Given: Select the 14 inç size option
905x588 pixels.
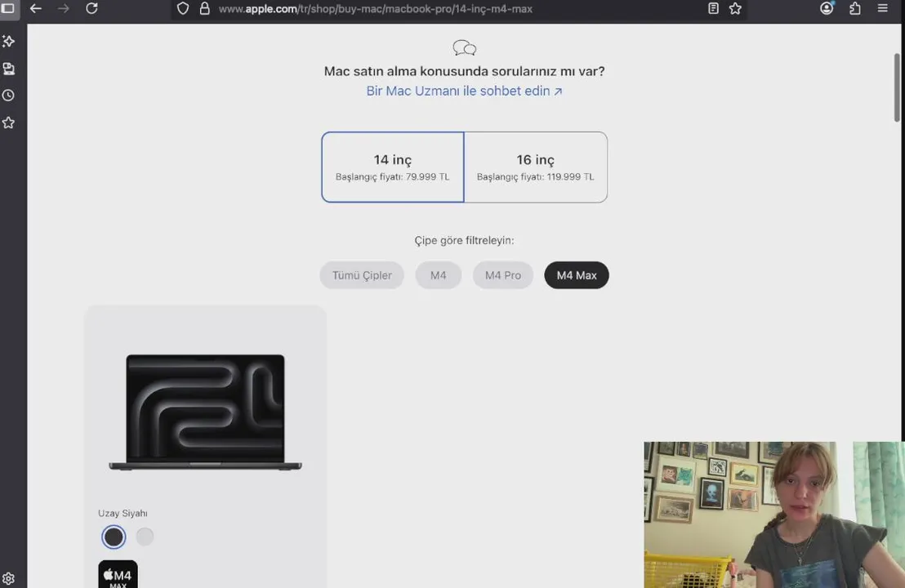Looking at the screenshot, I should (393, 167).
